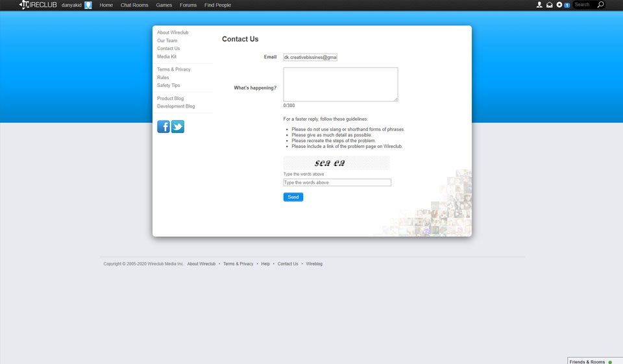Open the messages envelope icon
This screenshot has width=623, height=364.
pos(549,5)
